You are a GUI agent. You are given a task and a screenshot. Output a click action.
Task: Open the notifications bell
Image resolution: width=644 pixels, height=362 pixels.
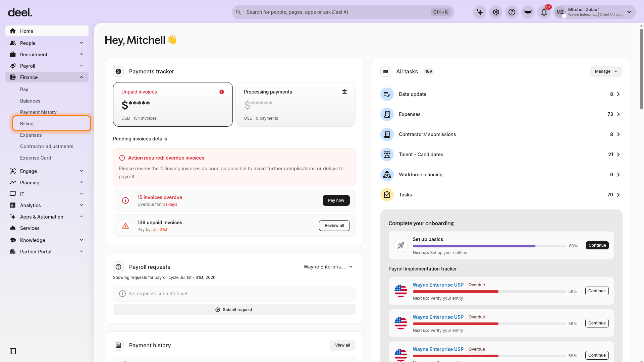click(544, 12)
